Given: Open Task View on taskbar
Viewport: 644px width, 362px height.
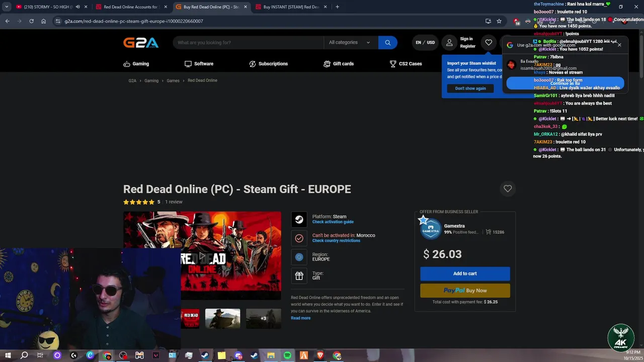Looking at the screenshot, I should pos(40,355).
